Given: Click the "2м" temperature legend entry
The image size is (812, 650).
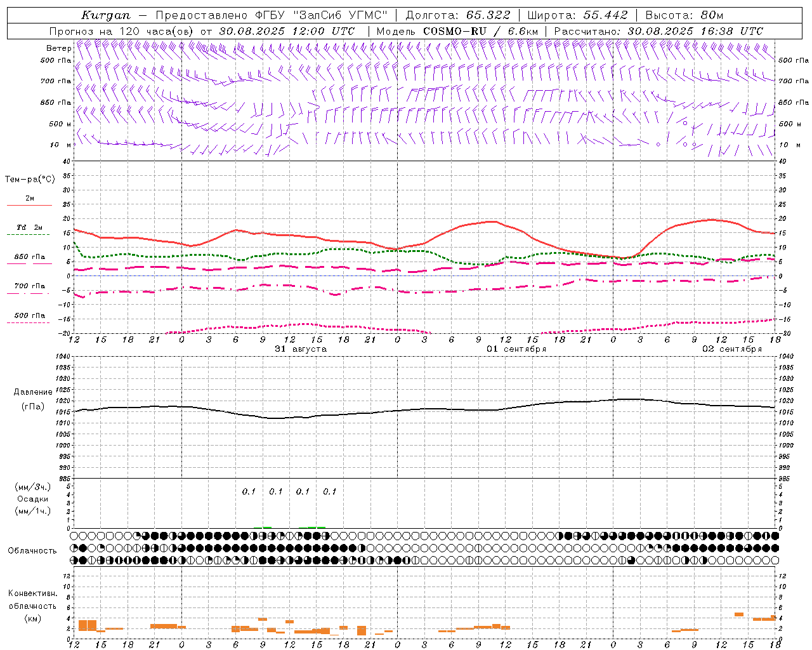Looking at the screenshot, I should pos(30,198).
